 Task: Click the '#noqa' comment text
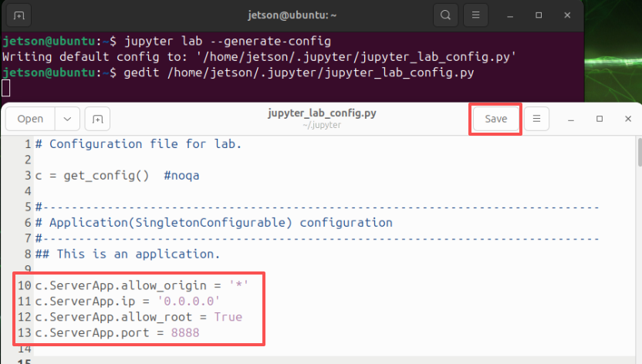(181, 176)
